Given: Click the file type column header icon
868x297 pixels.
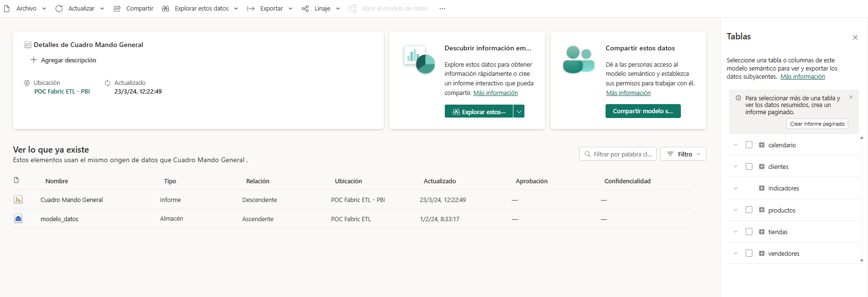Looking at the screenshot, I should pos(16,180).
